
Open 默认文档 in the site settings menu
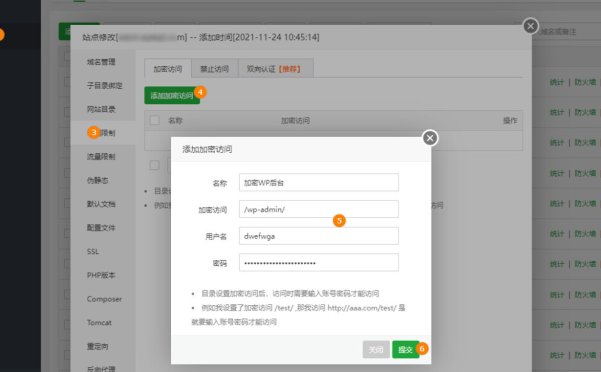click(101, 204)
